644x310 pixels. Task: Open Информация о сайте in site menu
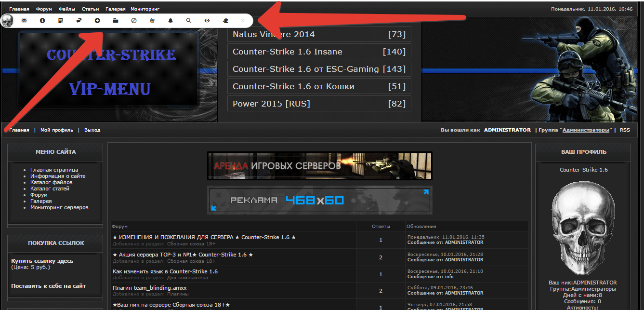pyautogui.click(x=58, y=176)
